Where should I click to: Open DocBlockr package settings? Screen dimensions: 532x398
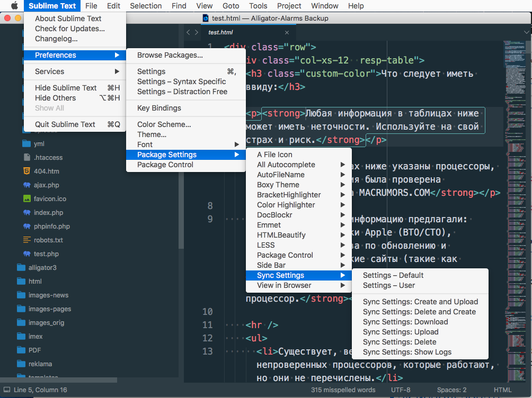[298, 215]
